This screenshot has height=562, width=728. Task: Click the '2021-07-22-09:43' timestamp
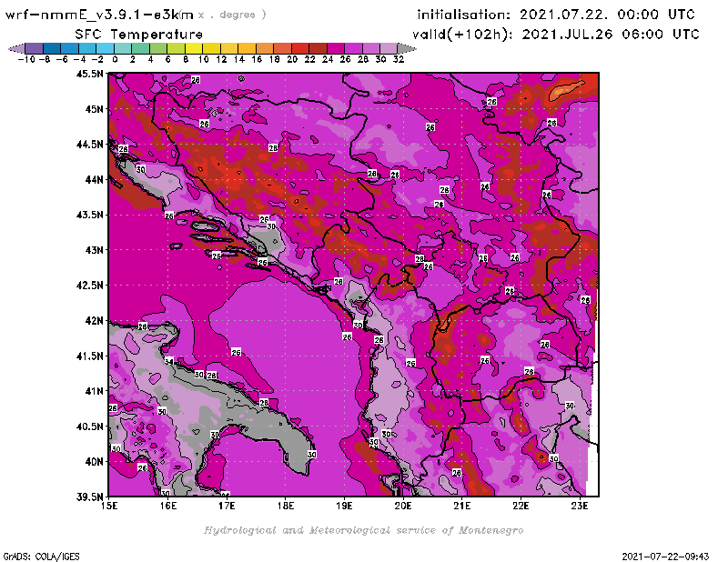tap(665, 556)
